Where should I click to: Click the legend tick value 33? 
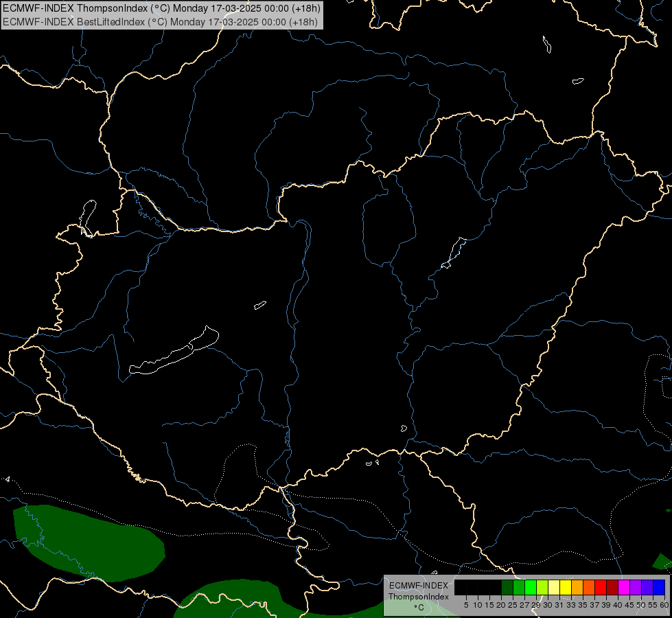tap(571, 605)
